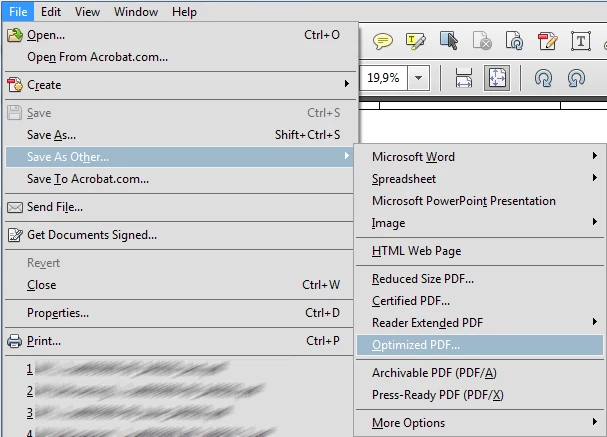The height and width of the screenshot is (437, 607).
Task: Expand the Microsoft Word submenu arrow
Action: [595, 156]
